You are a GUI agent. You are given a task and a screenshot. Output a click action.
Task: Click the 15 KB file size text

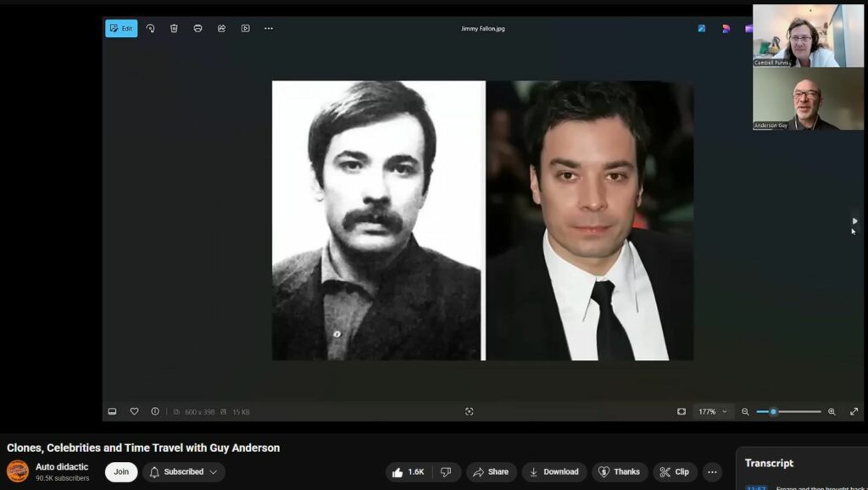tap(241, 412)
